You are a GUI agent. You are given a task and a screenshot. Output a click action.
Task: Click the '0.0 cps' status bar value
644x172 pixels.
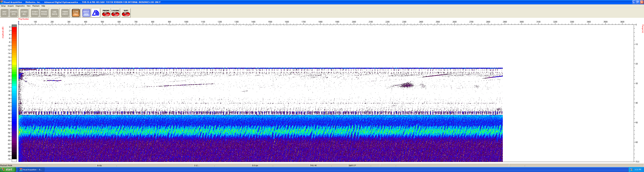click(255, 165)
